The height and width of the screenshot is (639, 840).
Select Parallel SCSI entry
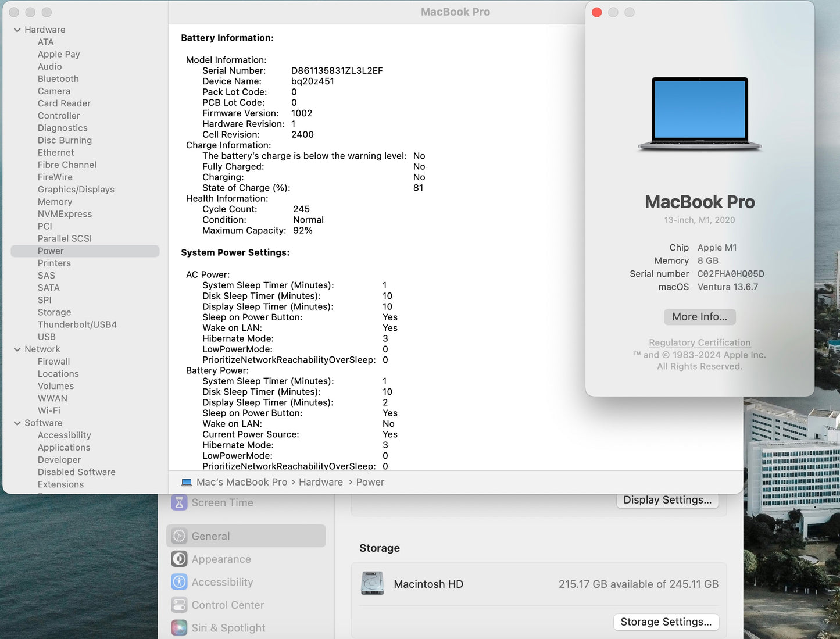coord(65,238)
